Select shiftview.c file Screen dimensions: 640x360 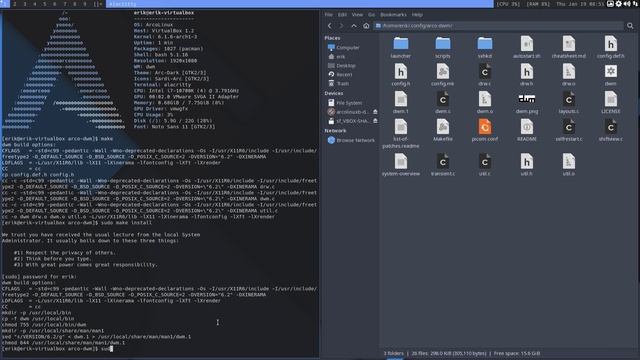click(x=611, y=131)
